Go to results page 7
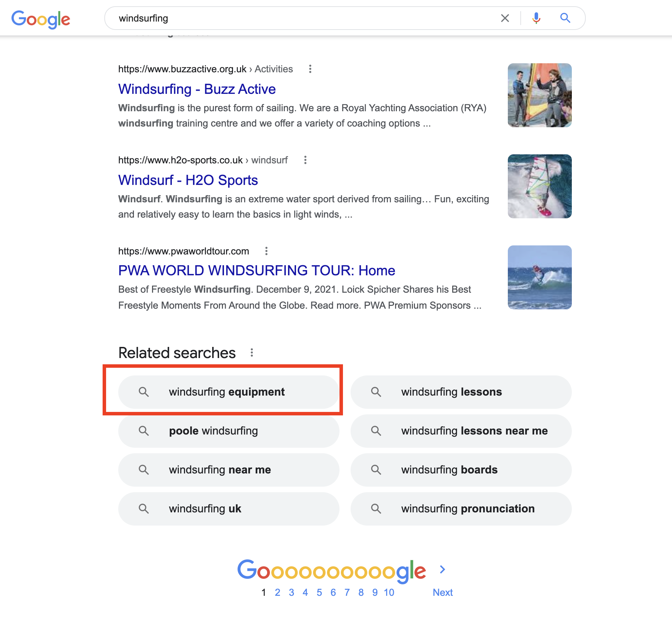Viewport: 672px width, 625px height. 347,592
